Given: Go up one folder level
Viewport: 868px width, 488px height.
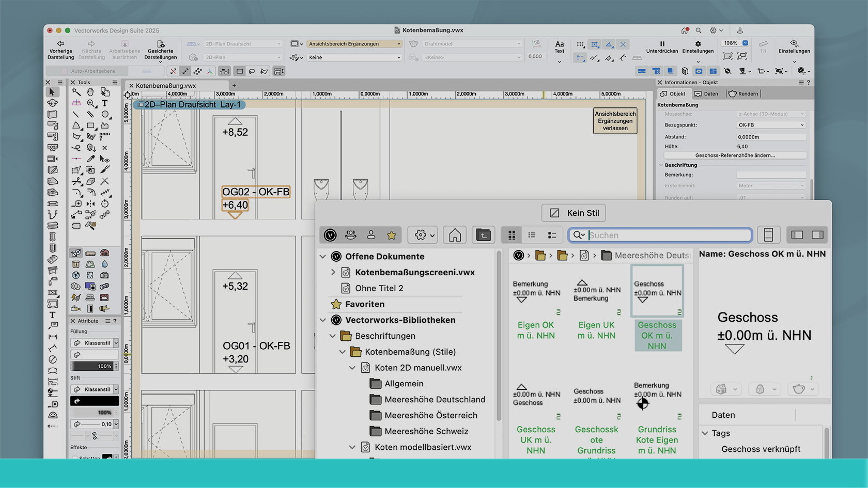Looking at the screenshot, I should tap(483, 235).
